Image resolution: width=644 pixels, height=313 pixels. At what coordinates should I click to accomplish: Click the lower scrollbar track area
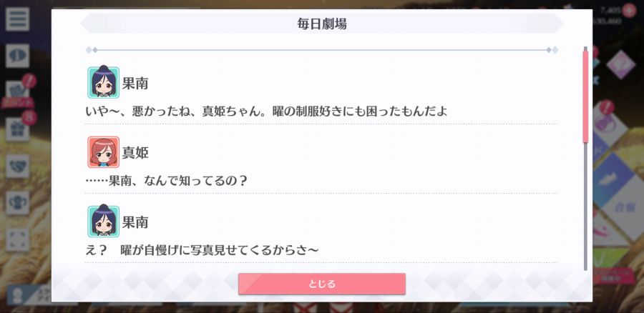585,207
